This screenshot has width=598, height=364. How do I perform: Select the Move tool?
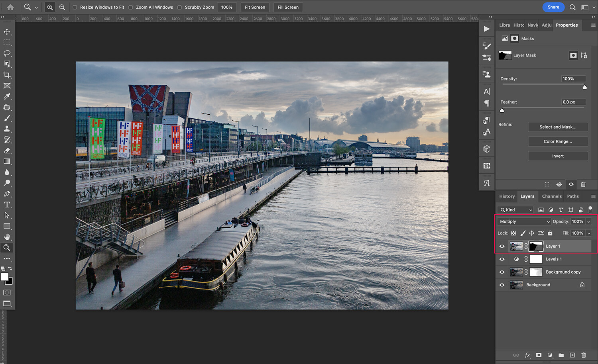7,32
